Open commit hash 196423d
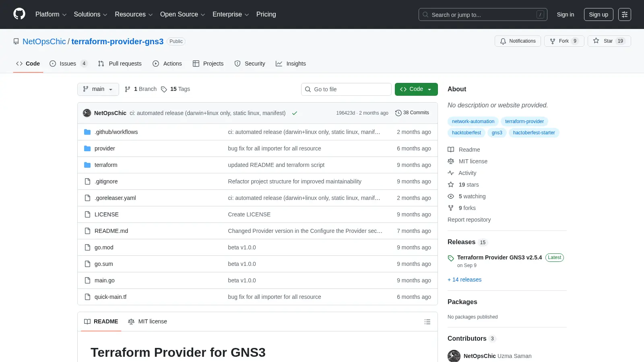 coord(346,113)
